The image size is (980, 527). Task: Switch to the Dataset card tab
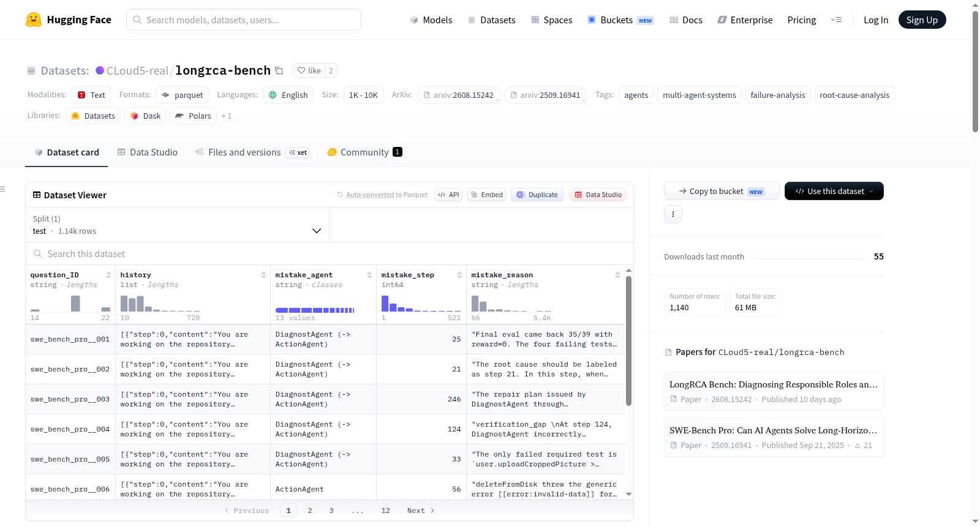pyautogui.click(x=67, y=152)
